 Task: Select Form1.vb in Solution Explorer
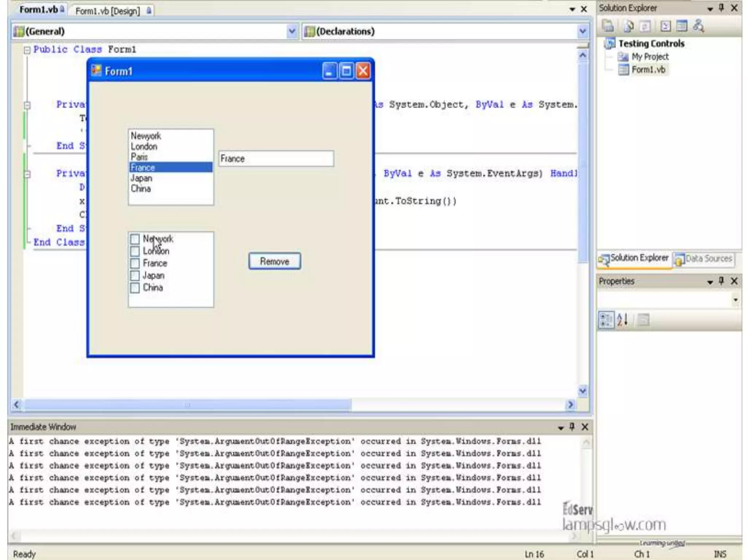tap(648, 70)
